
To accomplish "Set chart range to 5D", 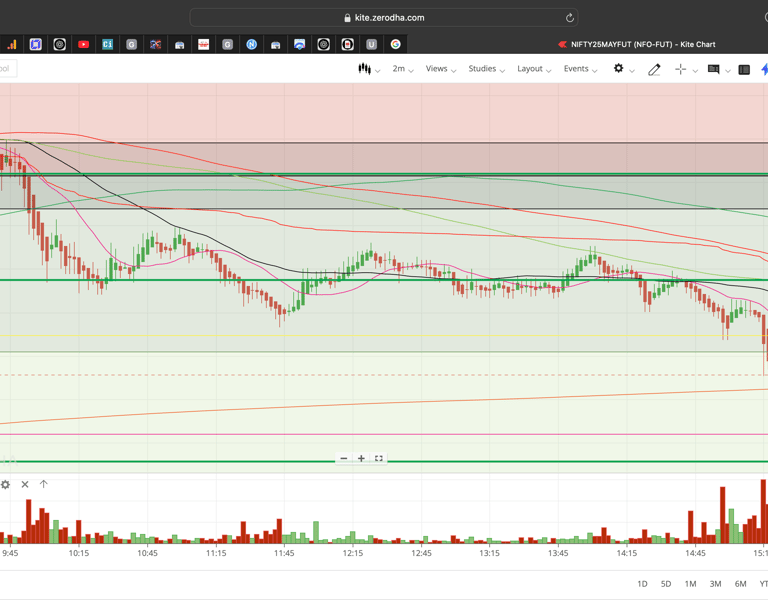I will coord(666,584).
